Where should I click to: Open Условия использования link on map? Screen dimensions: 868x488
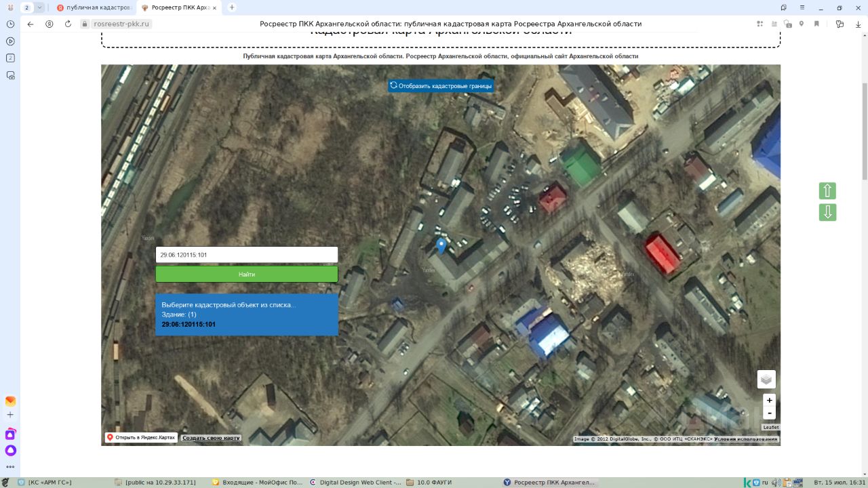click(x=746, y=439)
